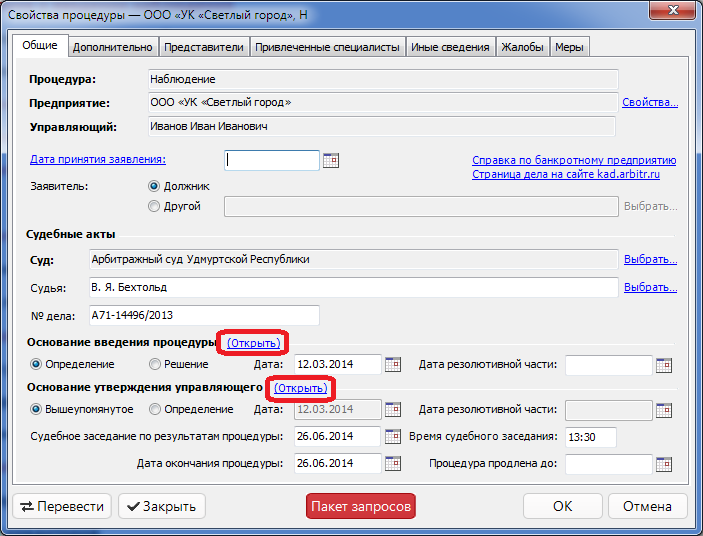Image resolution: width=703 pixels, height=536 pixels.
Task: Click Открыть link for Основание введения процедуры
Action: [x=254, y=343]
